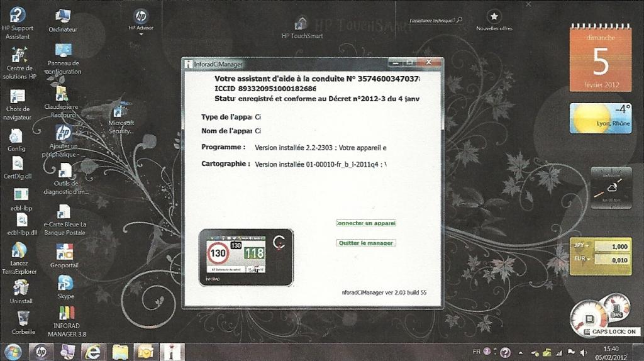The image size is (644, 361).
Task: Open Nouvelles offres star icon
Action: 494,17
